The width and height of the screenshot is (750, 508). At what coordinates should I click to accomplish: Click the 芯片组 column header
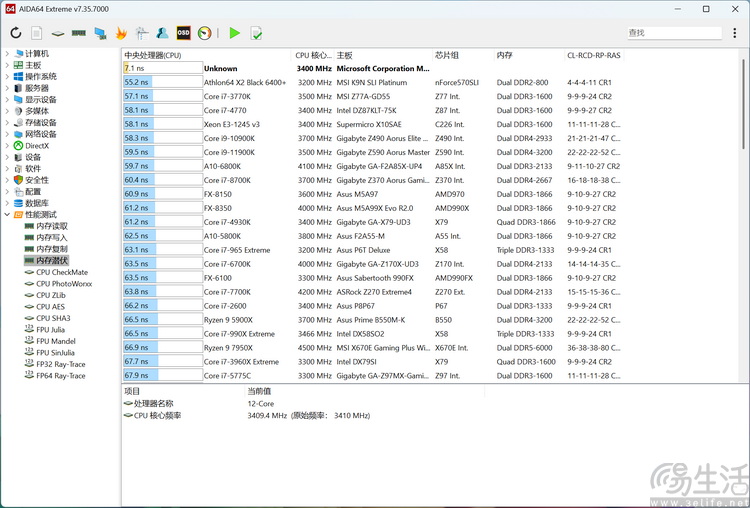(x=447, y=55)
